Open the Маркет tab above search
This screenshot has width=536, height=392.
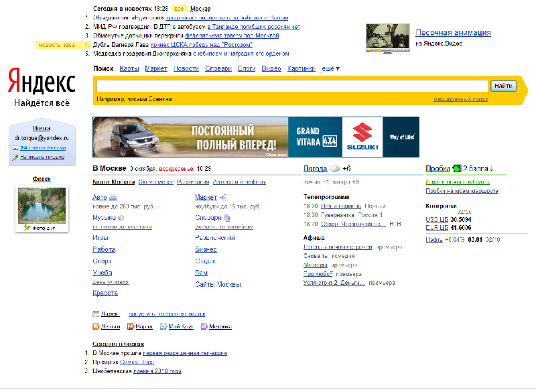[x=156, y=69]
